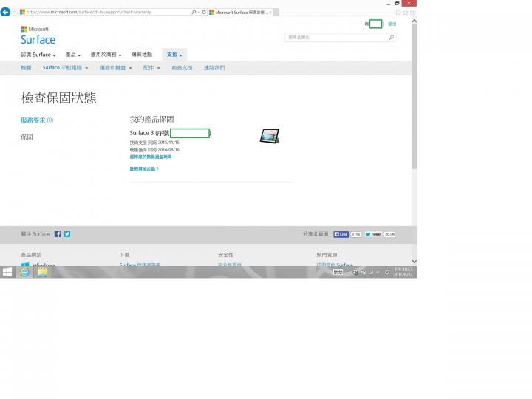
Task: Click the page scrollbar down arrow
Action: click(415, 262)
